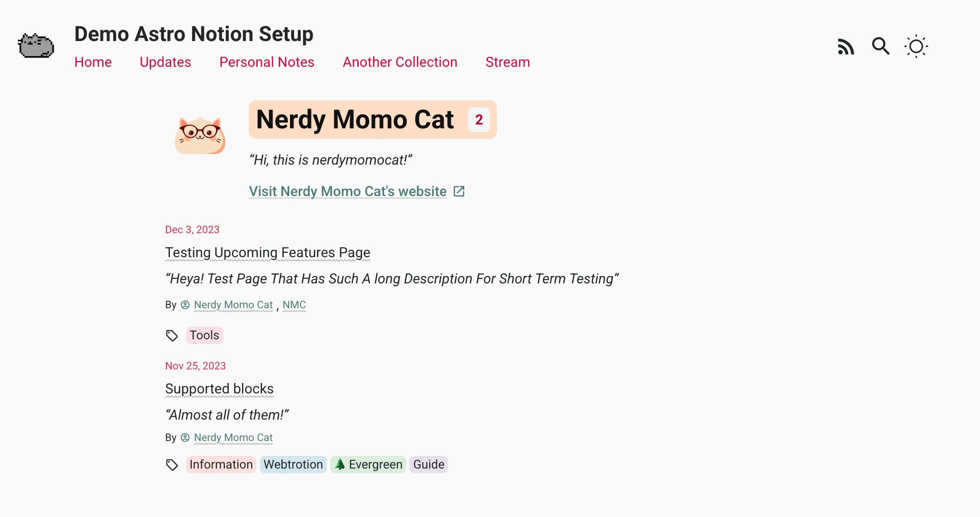Open site search magnifier icon
Viewport: 980px width, 517px height.
click(x=880, y=46)
